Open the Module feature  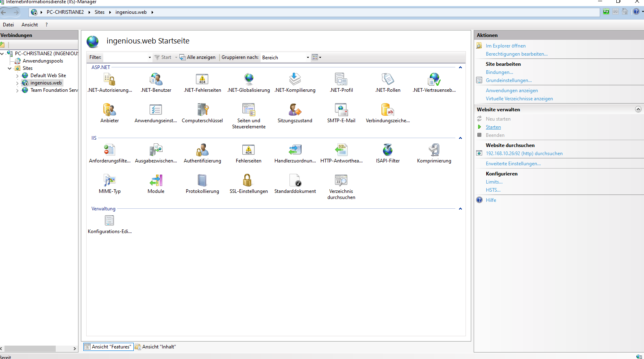[x=156, y=184]
